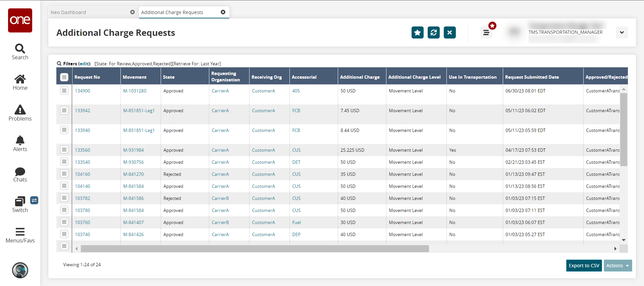
Task: Click vertical scrollbar up arrow
Action: [624, 89]
